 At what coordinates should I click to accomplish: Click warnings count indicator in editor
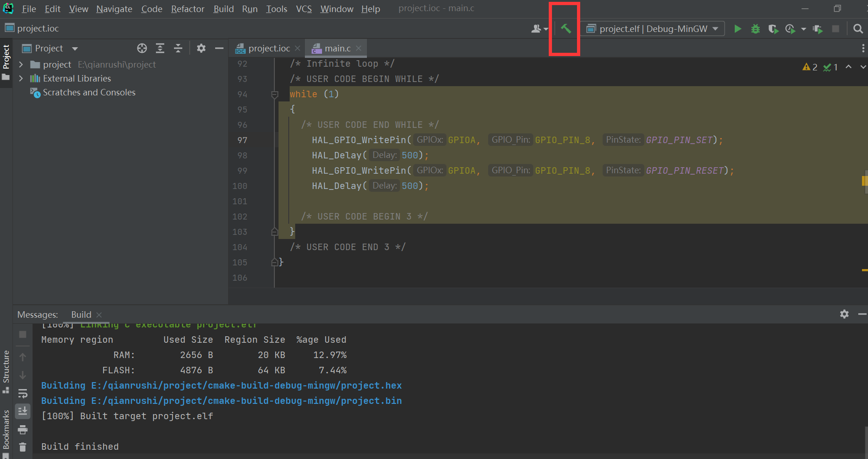tap(810, 67)
